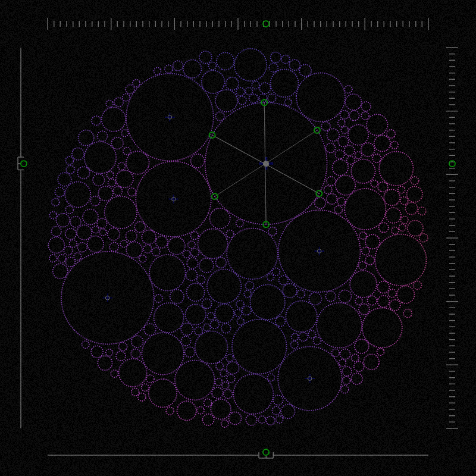Click the top handle of the selected circle
Image resolution: width=476 pixels, height=476 pixels.
264,102
